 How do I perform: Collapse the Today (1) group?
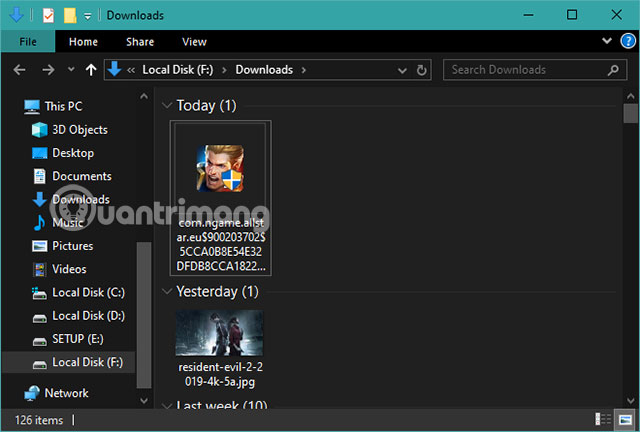(166, 105)
